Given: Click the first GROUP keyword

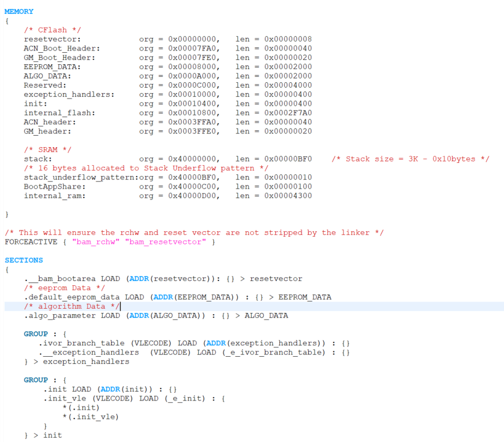Looking at the screenshot, I should pyautogui.click(x=35, y=333).
